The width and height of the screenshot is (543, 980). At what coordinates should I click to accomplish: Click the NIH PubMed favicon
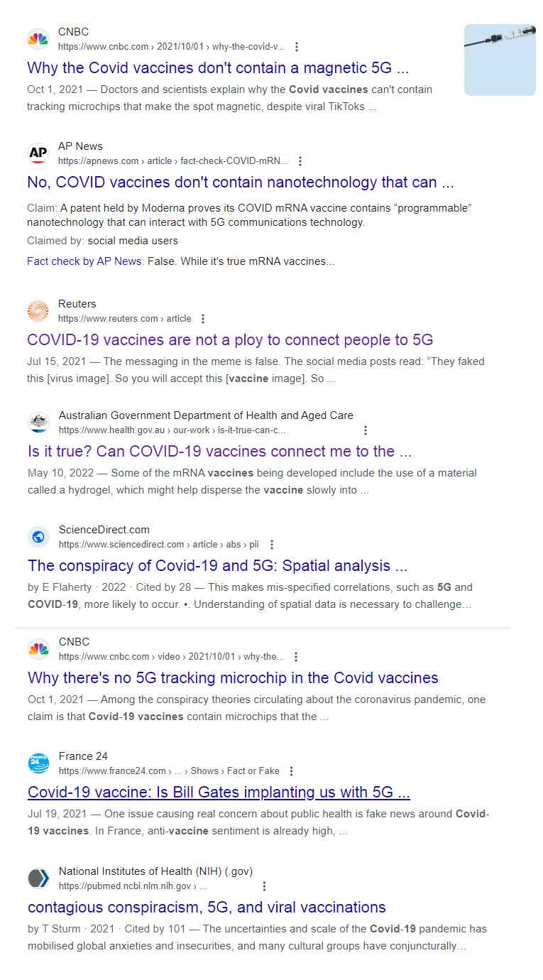coord(38,878)
